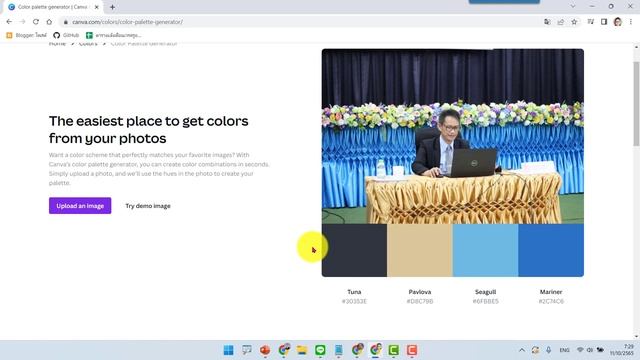Copy the Seagull hex code
This screenshot has width=640, height=360.
[485, 301]
